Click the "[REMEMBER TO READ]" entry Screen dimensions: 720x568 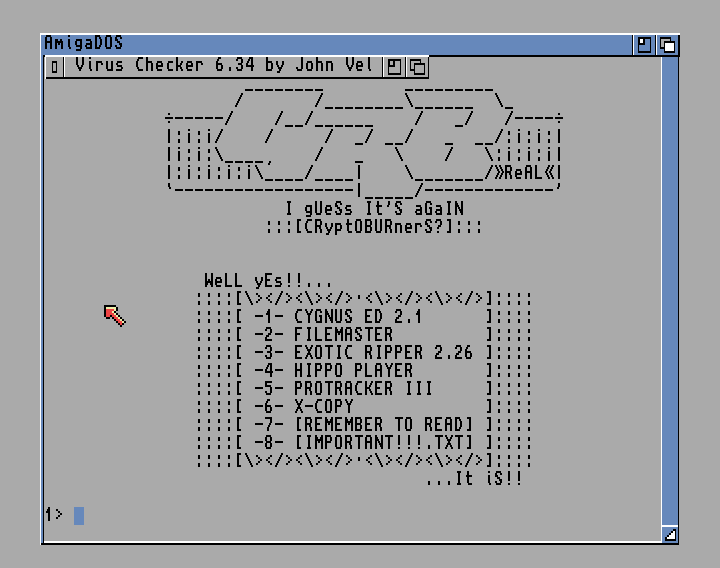(383, 425)
